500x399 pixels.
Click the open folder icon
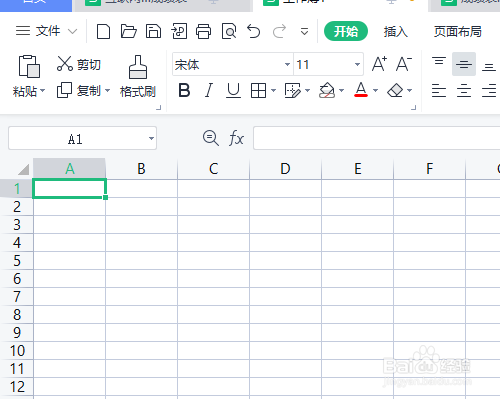click(x=128, y=32)
